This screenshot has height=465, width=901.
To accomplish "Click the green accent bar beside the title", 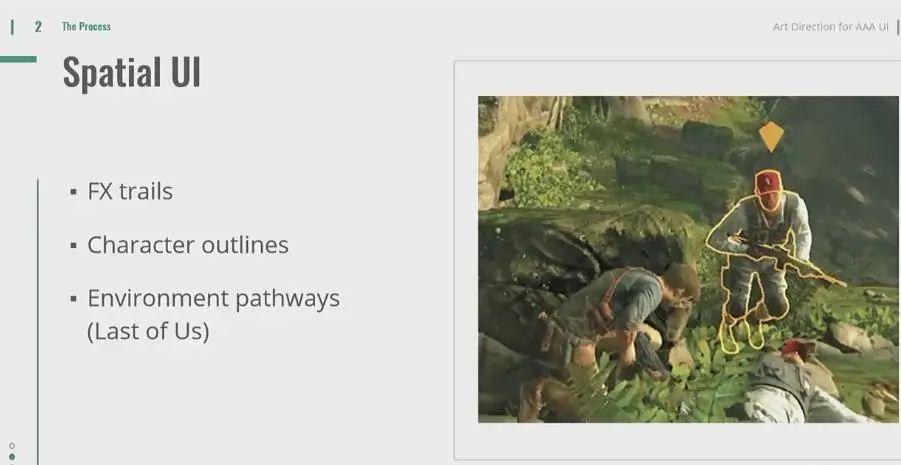I will tap(18, 59).
